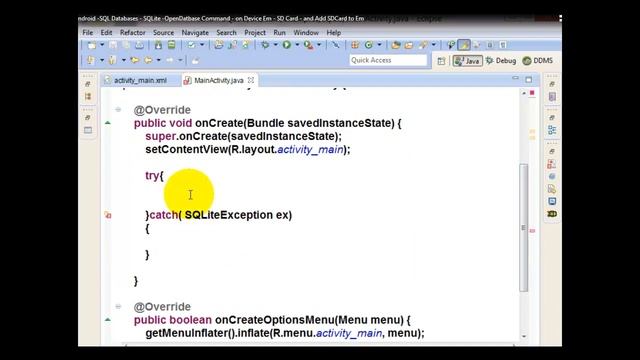This screenshot has height=360, width=640.
Task: Click the New Android project wizard icon
Action: tap(219, 45)
